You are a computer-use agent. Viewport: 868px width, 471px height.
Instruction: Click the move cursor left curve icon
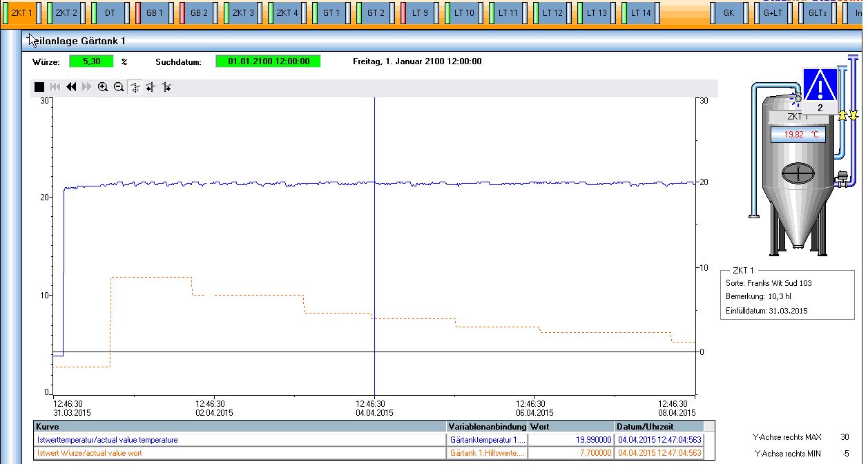pos(151,87)
